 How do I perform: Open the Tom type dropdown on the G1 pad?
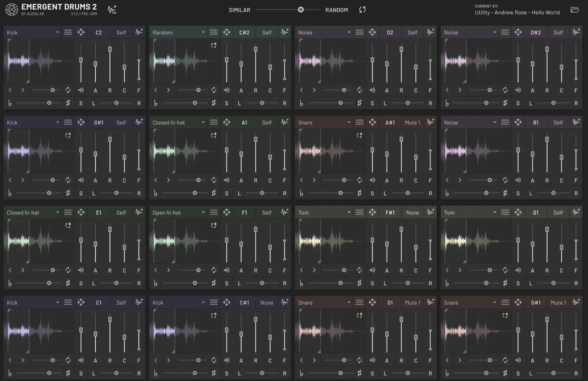pyautogui.click(x=469, y=212)
